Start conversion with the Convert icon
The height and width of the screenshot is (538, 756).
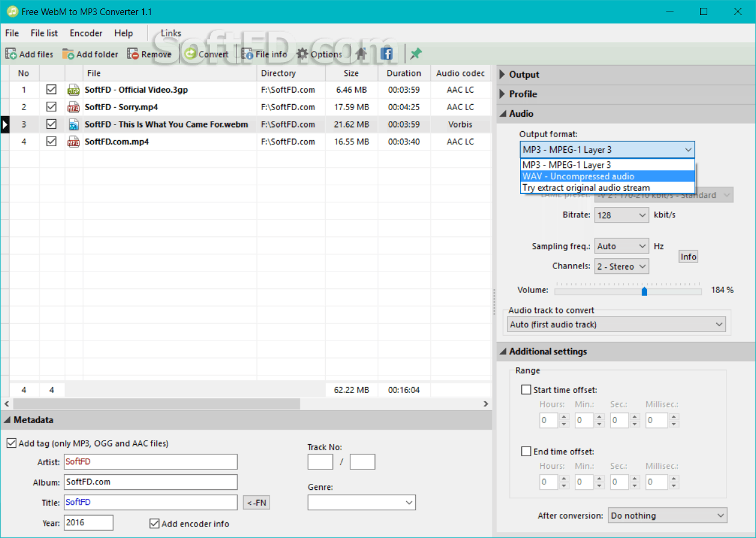click(190, 54)
